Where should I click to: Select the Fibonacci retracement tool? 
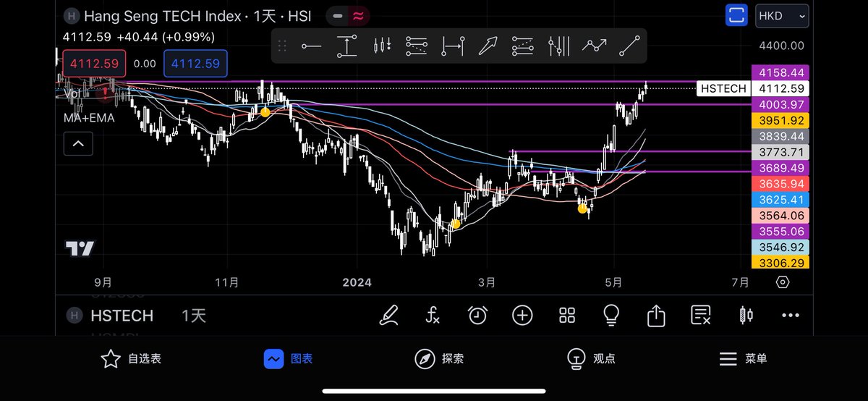tap(417, 46)
